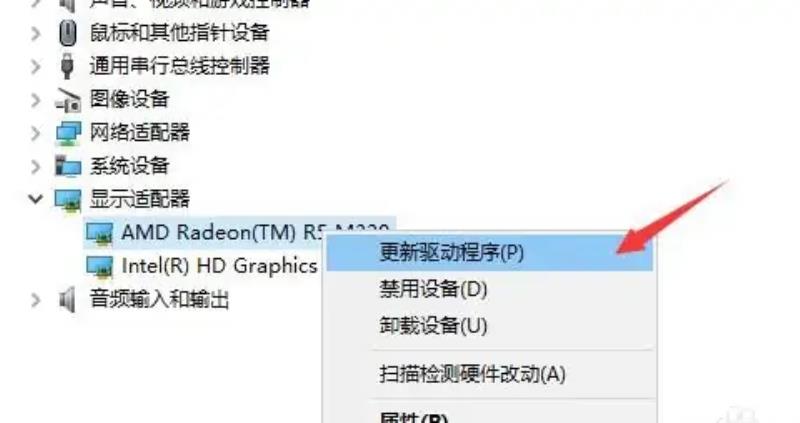Click the mouse and pointing devices icon
This screenshot has width=800, height=423.
coord(67,33)
